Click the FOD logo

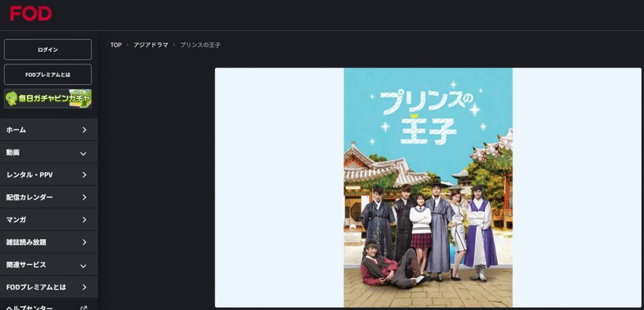tap(31, 14)
